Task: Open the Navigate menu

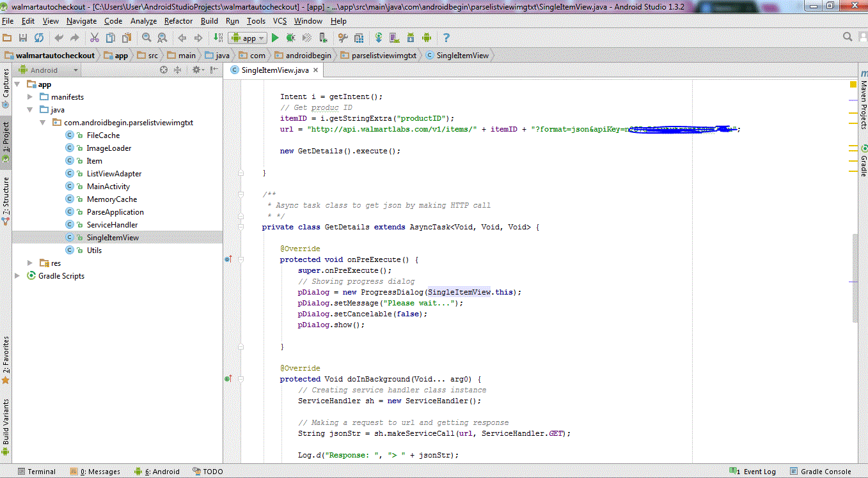Action: coord(81,21)
